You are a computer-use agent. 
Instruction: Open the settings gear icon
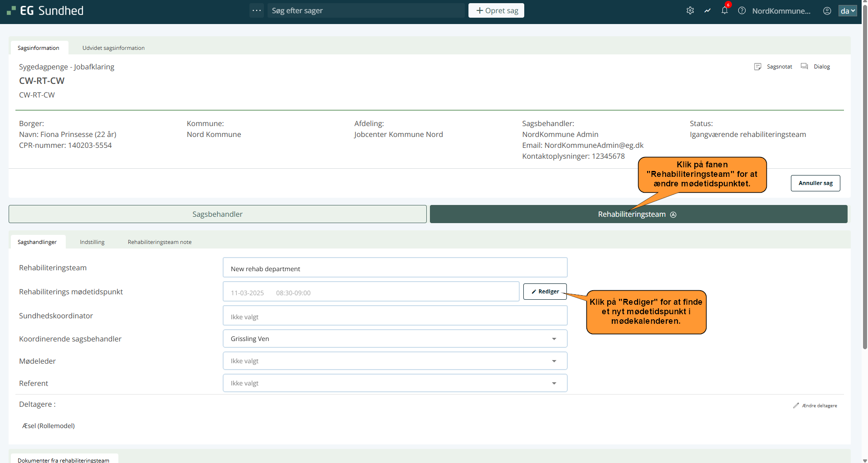tap(690, 11)
